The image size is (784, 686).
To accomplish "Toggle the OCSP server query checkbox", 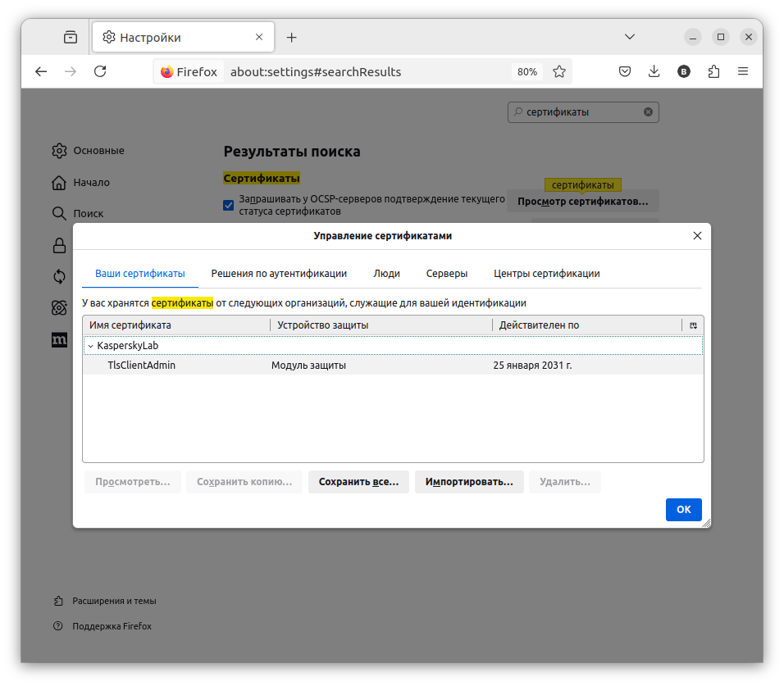I will coord(229,205).
